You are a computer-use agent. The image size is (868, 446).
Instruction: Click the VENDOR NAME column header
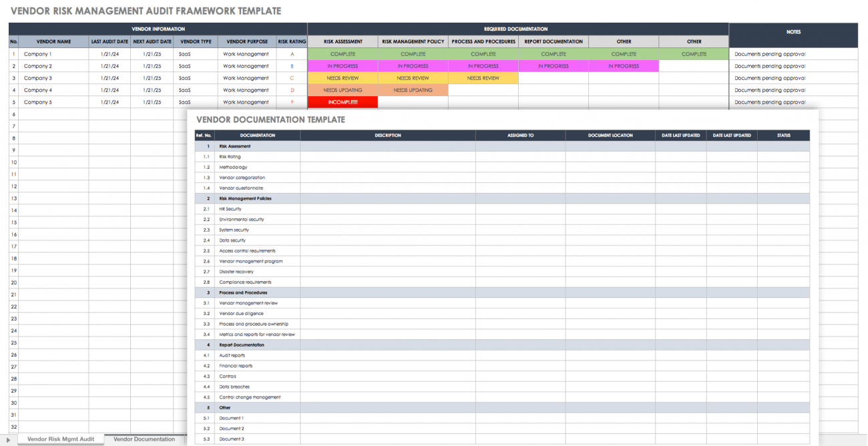point(53,41)
